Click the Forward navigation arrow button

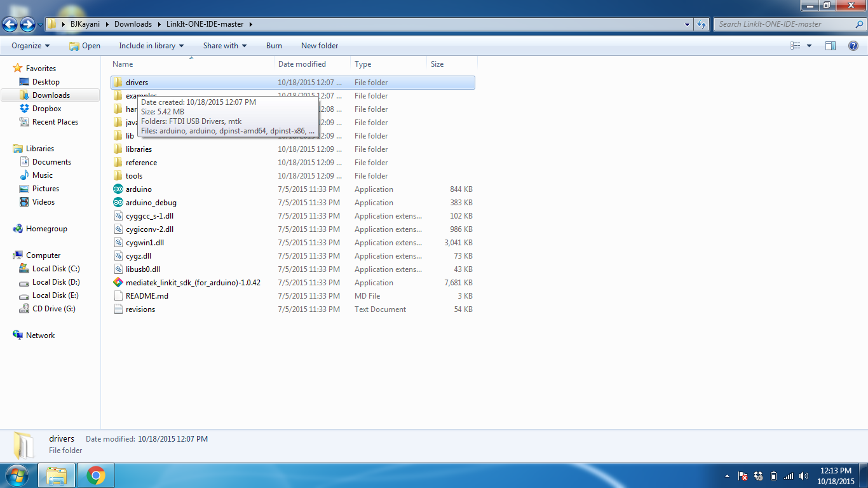pos(27,24)
